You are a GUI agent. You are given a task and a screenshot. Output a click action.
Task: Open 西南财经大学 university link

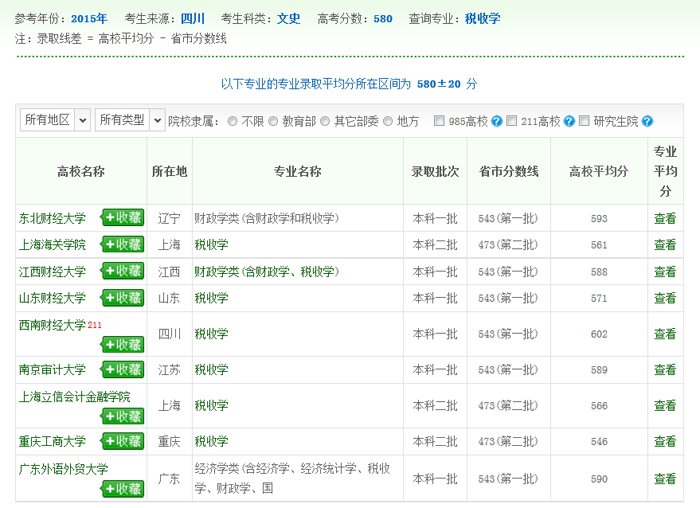pyautogui.click(x=52, y=325)
